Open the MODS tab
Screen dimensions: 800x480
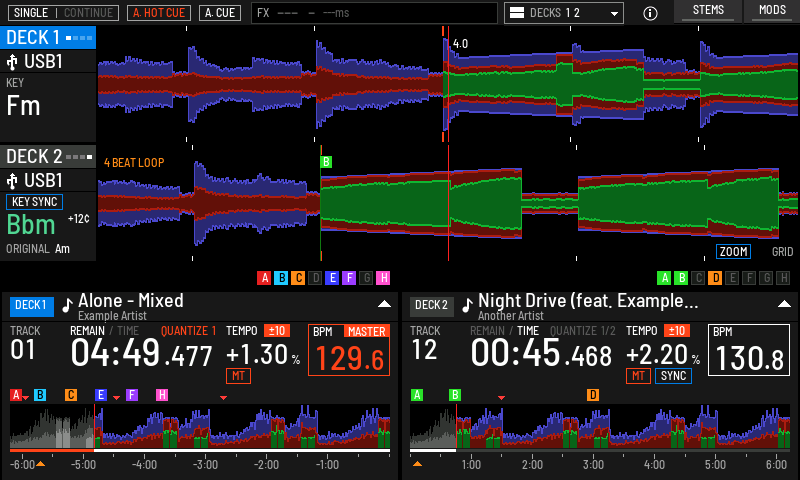pos(772,11)
